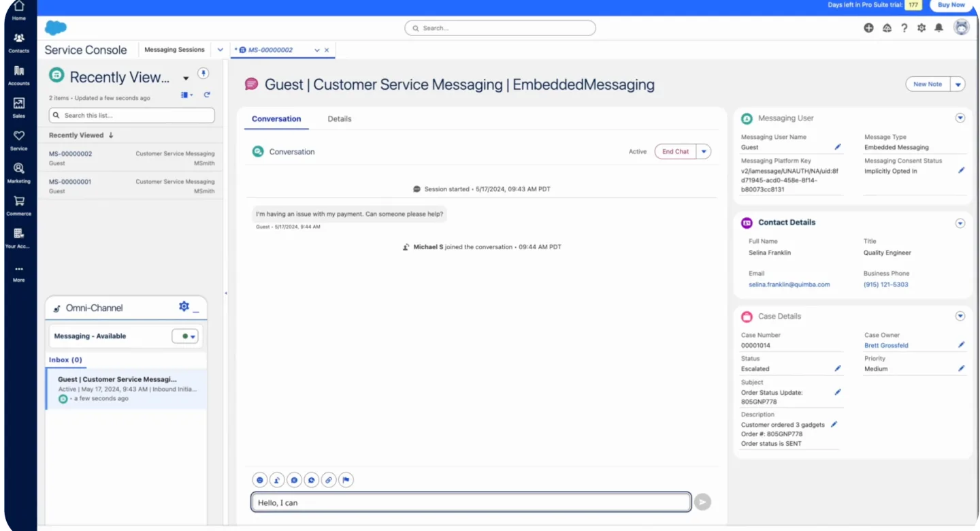This screenshot has width=980, height=531.
Task: Switch to the Conversation tab
Action: click(276, 118)
